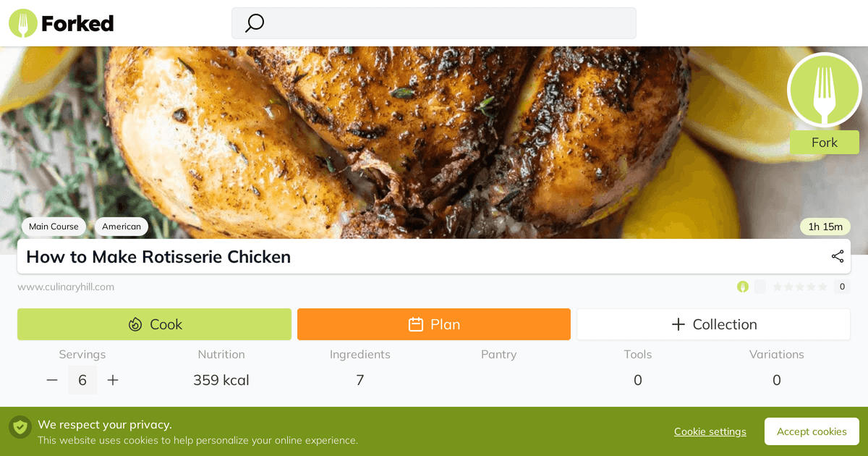Check the 1h 15m cooking time badge
The width and height of the screenshot is (868, 456).
825,227
